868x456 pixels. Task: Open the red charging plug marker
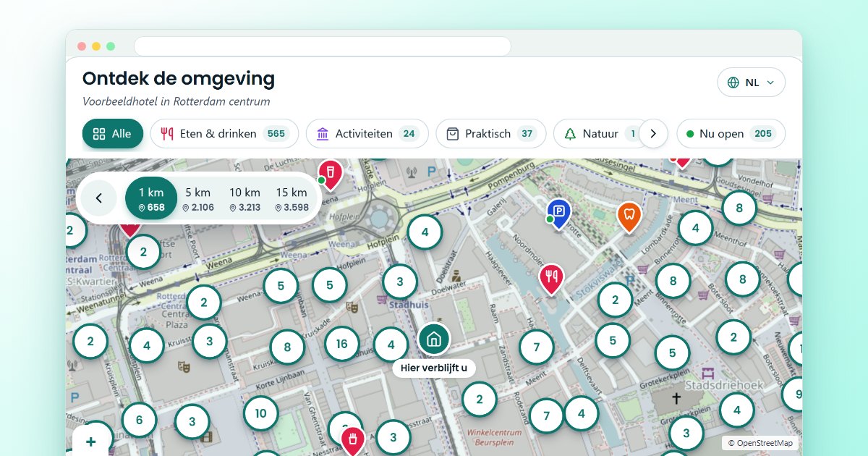[x=352, y=439]
